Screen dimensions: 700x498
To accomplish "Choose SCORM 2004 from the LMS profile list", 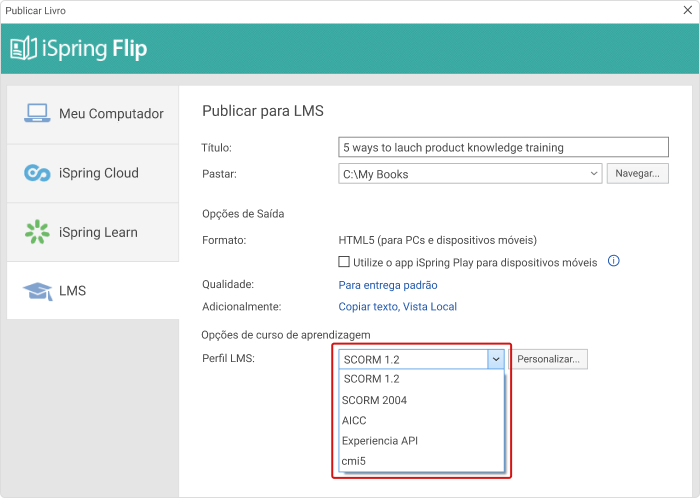I will (422, 400).
